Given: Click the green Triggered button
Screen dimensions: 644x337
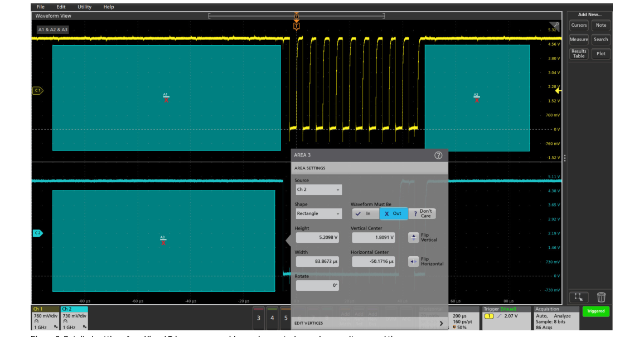Looking at the screenshot, I should coord(595,311).
